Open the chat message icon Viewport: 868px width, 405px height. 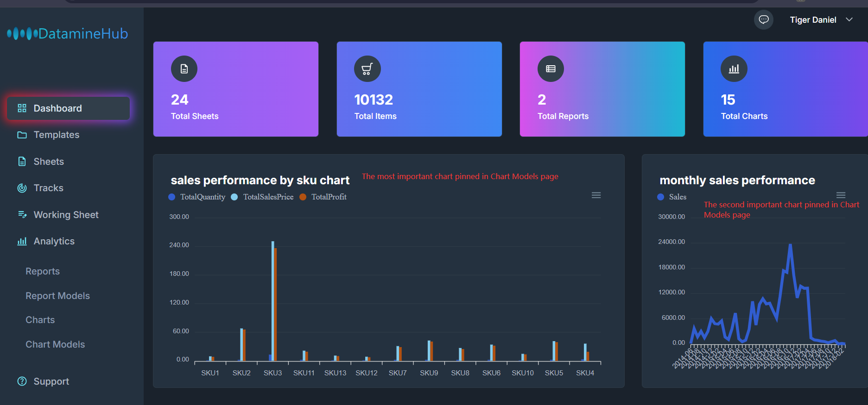coord(764,20)
